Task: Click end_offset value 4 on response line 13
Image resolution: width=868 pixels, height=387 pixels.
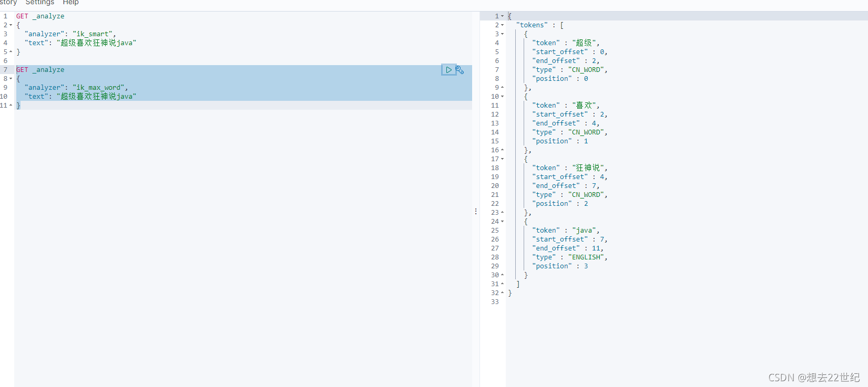Action: click(594, 123)
